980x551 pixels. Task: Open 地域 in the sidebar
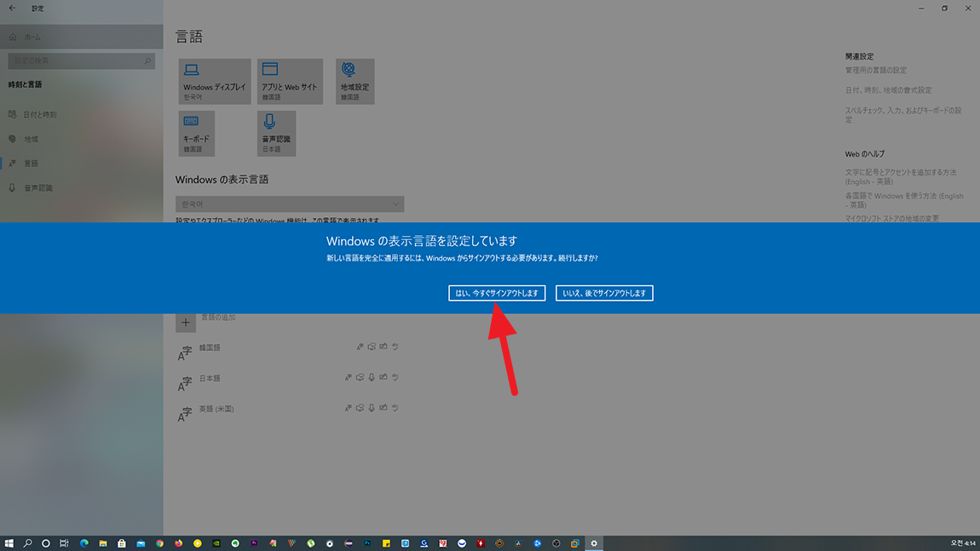(82, 139)
